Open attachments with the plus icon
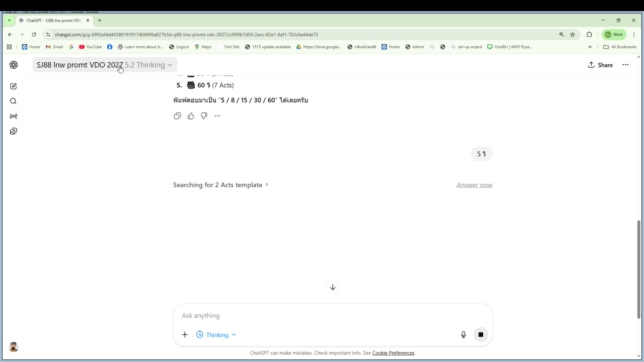This screenshot has width=644, height=362. coord(185,335)
